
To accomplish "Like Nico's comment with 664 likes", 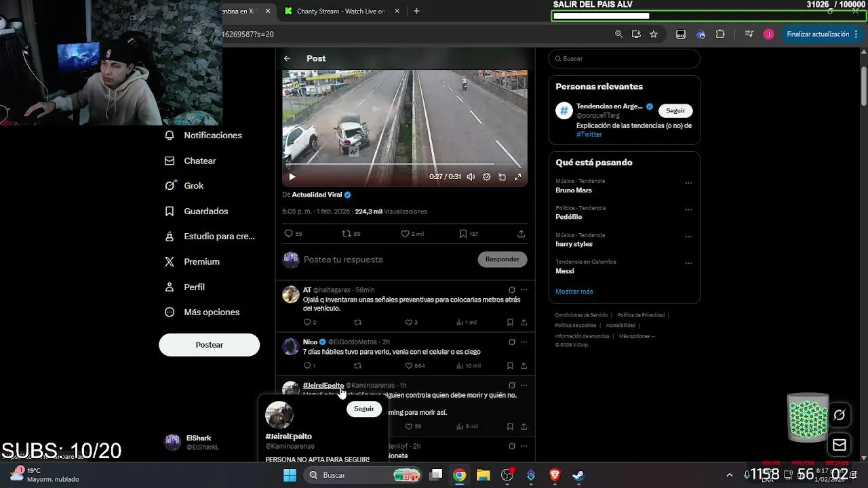I will click(414, 366).
